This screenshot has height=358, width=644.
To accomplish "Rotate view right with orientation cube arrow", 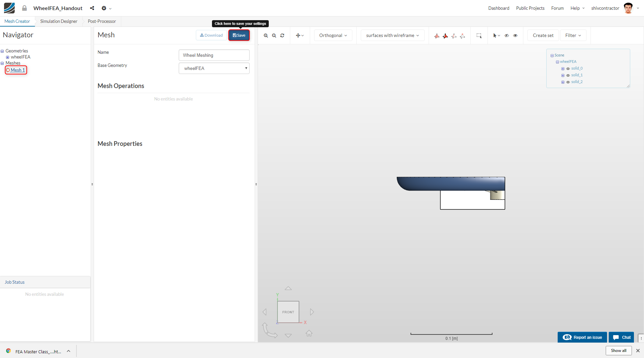I will (x=312, y=312).
